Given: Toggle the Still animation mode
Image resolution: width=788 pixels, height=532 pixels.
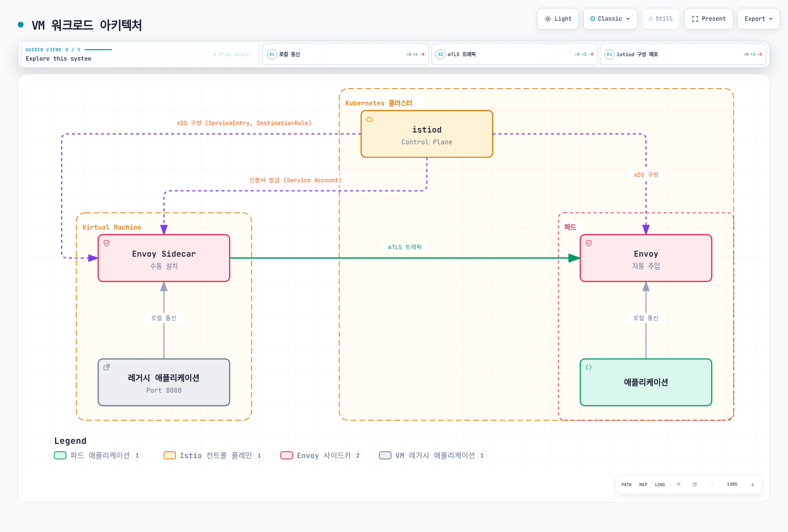Looking at the screenshot, I should tap(661, 19).
